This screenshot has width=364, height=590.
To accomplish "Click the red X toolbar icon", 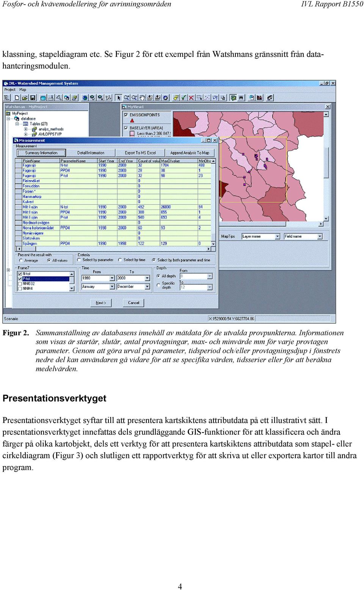I will 191,98.
